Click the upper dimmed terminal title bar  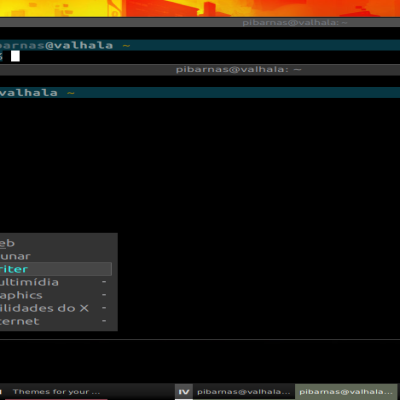coord(200,23)
